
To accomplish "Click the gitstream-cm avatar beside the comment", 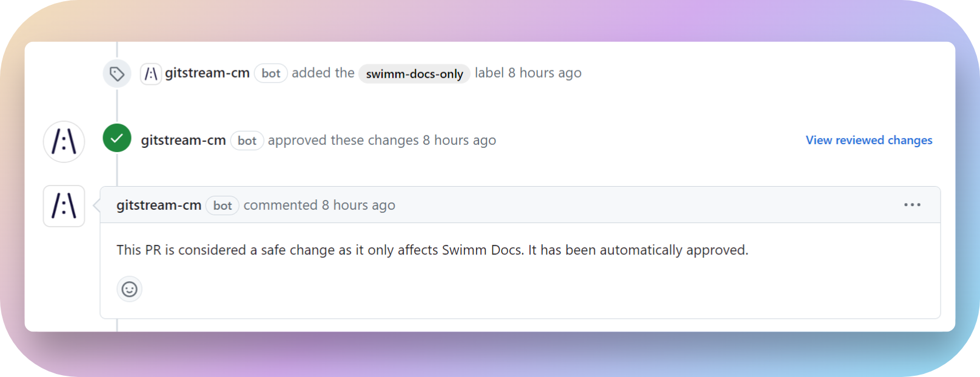I will [64, 206].
